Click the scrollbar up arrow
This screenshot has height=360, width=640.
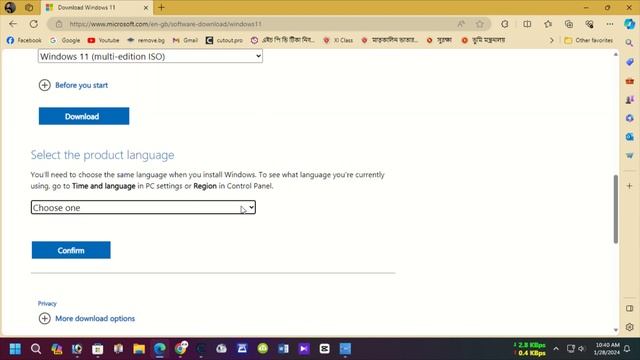pos(616,54)
